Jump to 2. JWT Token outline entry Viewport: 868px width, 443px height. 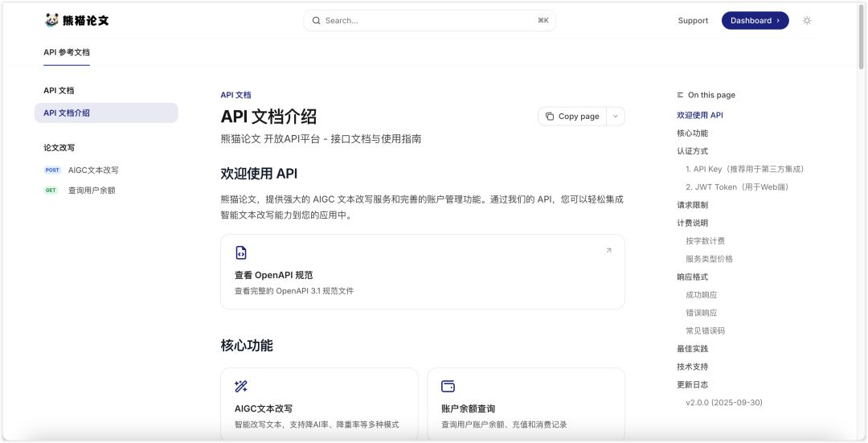click(x=737, y=187)
